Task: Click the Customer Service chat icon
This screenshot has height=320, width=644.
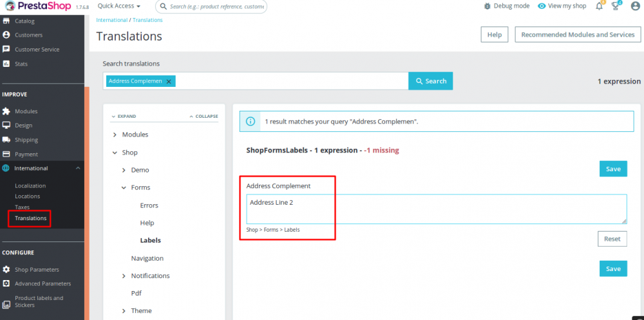Action: (6, 50)
